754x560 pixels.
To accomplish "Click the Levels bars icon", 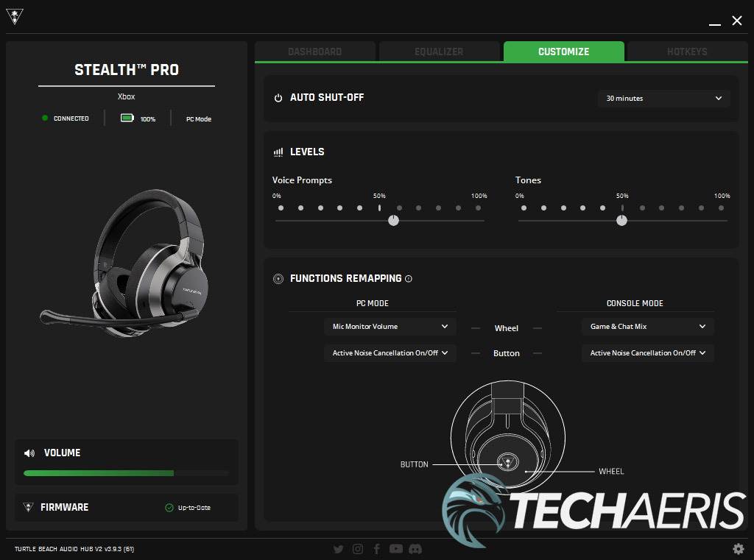I will coord(278,152).
